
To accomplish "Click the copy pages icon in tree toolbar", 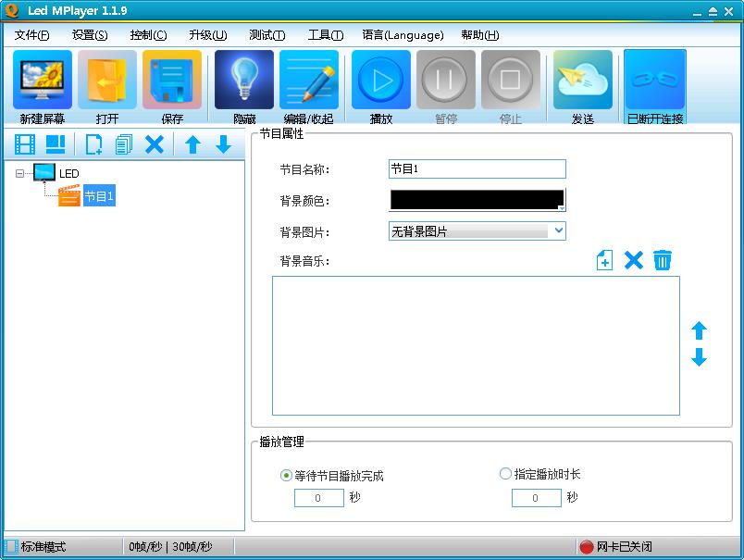I will point(124,144).
